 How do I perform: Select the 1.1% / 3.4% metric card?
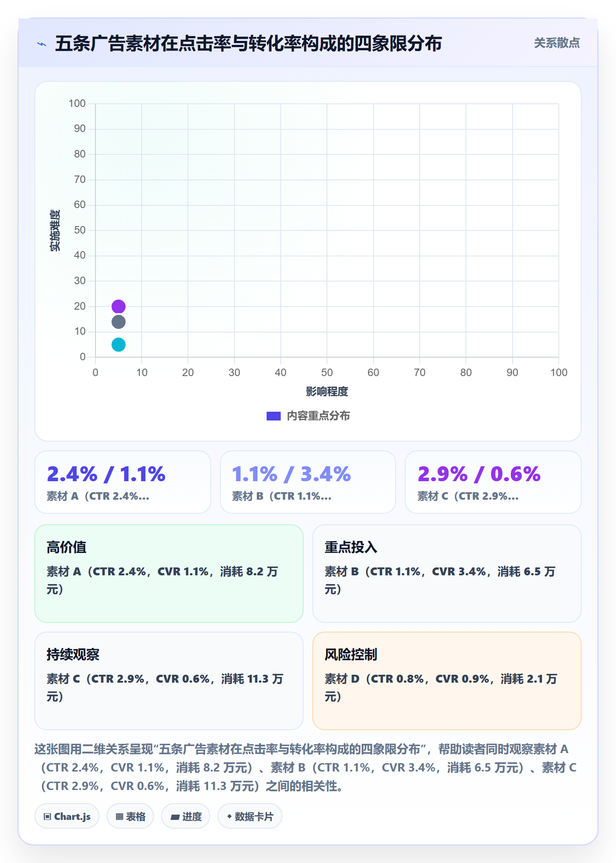308,482
